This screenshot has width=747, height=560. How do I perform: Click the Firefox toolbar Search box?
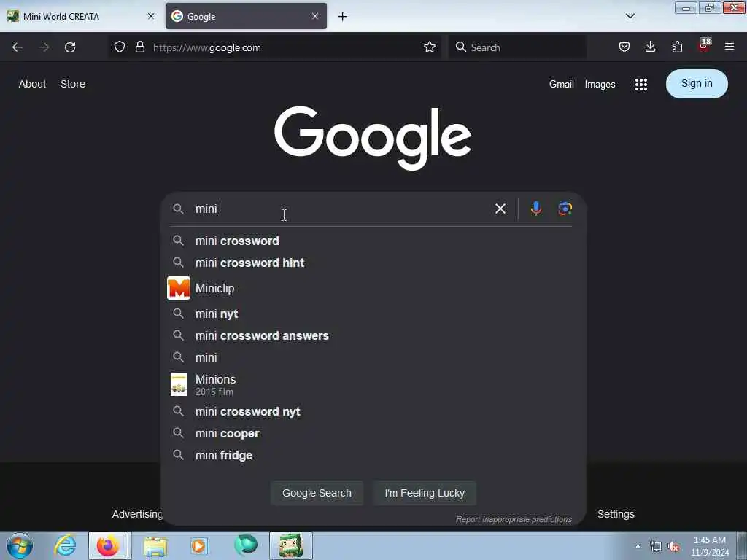[x=517, y=47]
